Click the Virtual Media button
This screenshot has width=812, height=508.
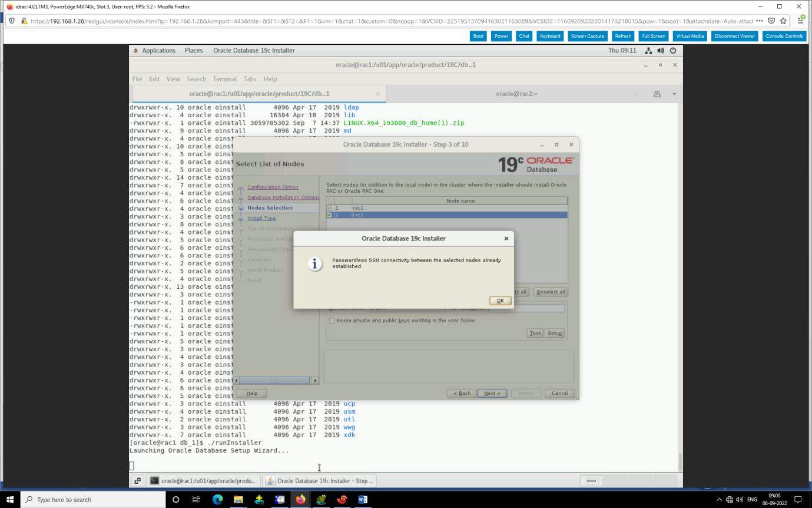coord(690,36)
